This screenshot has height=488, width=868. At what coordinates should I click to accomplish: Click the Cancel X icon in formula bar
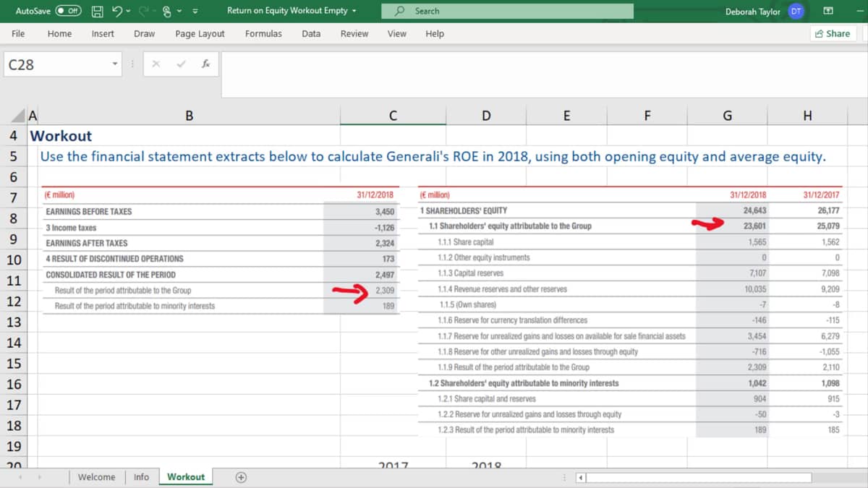(x=156, y=64)
